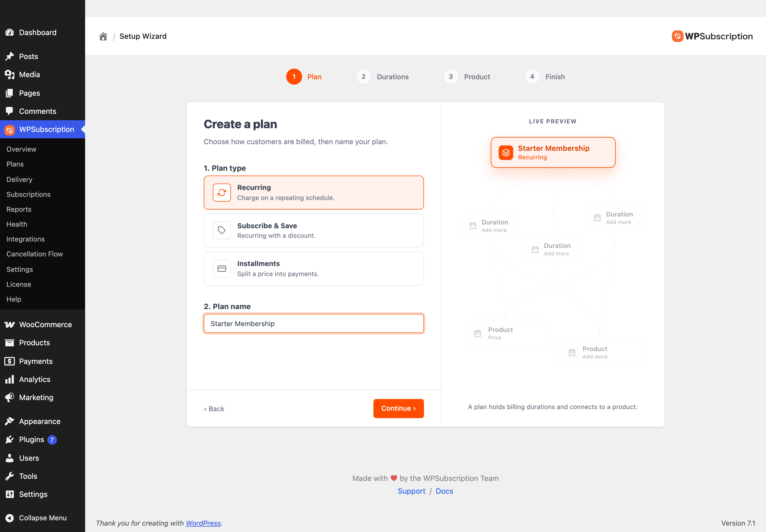The width and height of the screenshot is (766, 532).
Task: Click the Products archive icon
Action: coord(10,343)
